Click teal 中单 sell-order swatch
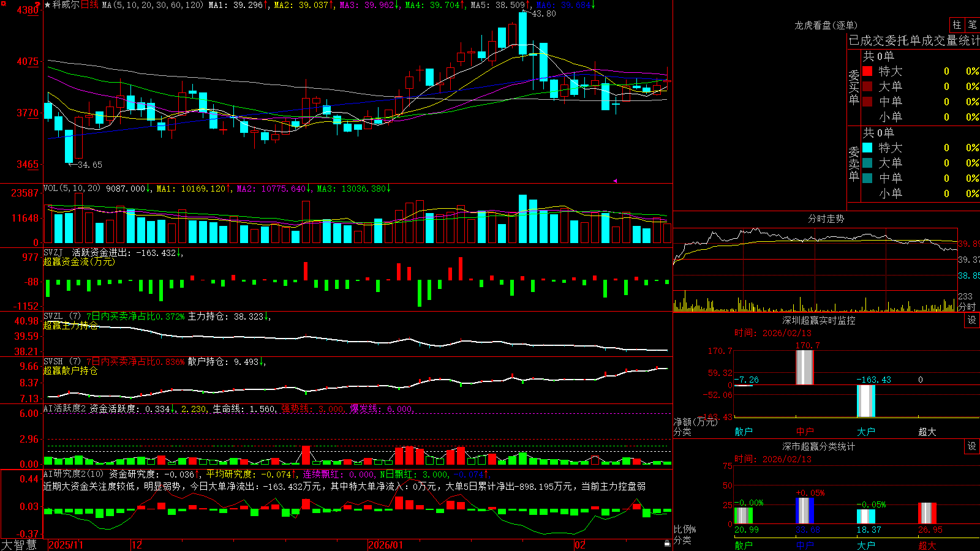The width and height of the screenshot is (980, 551). coord(867,178)
